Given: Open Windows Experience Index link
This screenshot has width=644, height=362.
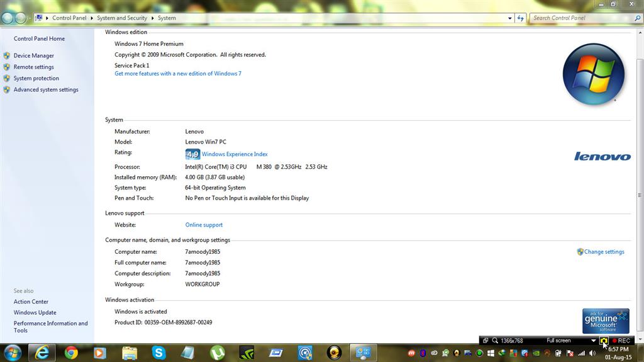Looking at the screenshot, I should tap(235, 154).
